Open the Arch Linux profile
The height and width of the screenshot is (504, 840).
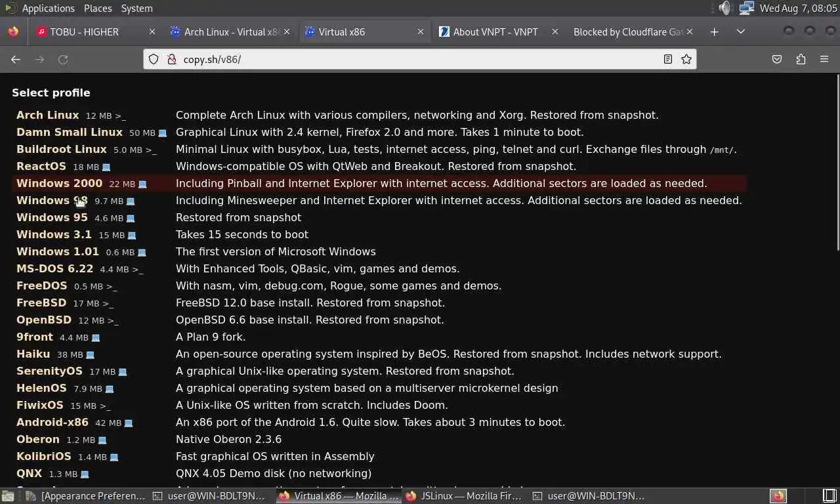click(x=47, y=115)
